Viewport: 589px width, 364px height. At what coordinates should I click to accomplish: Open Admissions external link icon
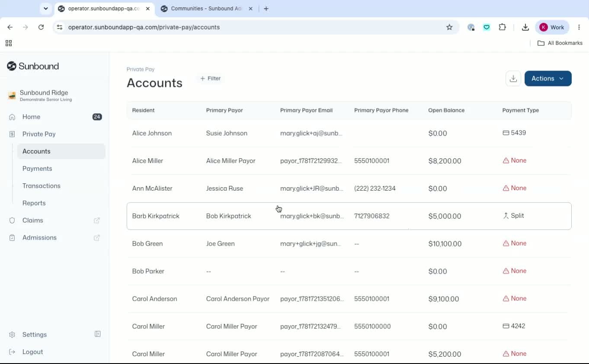click(97, 238)
